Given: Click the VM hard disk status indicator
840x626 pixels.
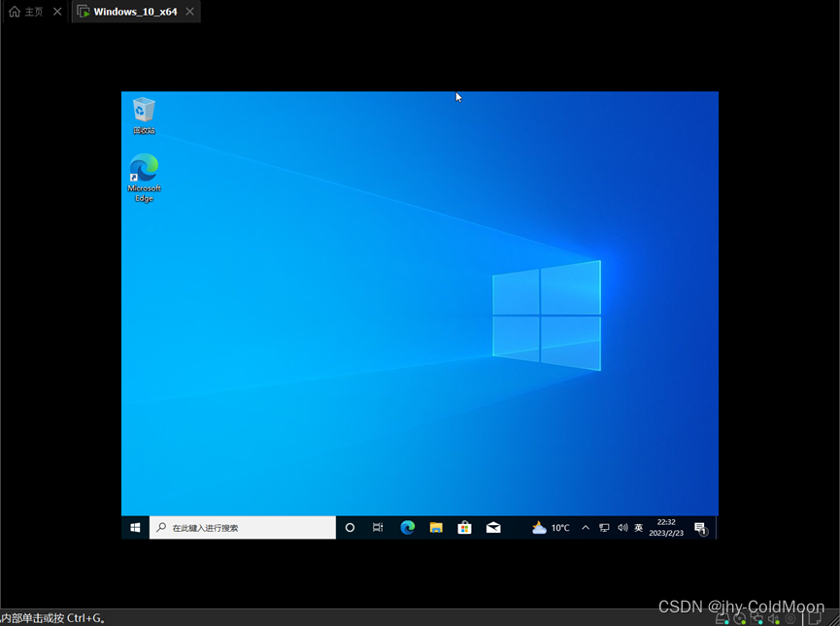Looking at the screenshot, I should [x=722, y=618].
